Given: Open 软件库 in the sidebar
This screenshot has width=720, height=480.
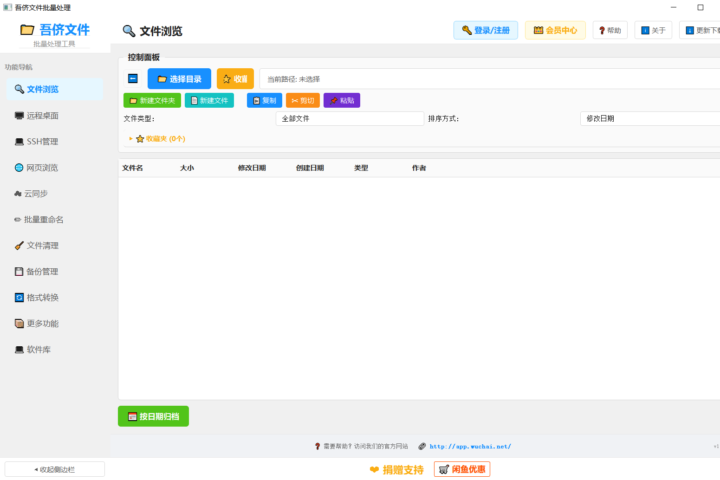Looking at the screenshot, I should point(55,350).
